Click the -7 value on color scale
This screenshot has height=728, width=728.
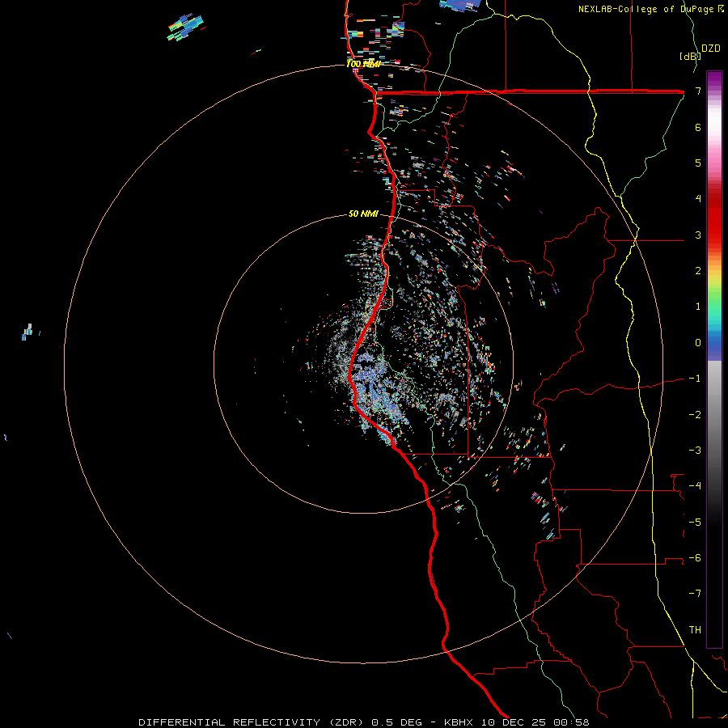click(695, 594)
